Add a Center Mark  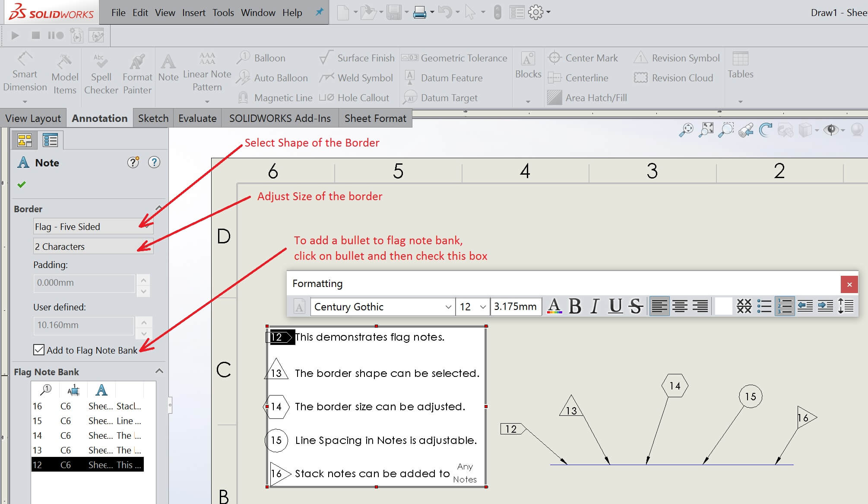point(583,58)
